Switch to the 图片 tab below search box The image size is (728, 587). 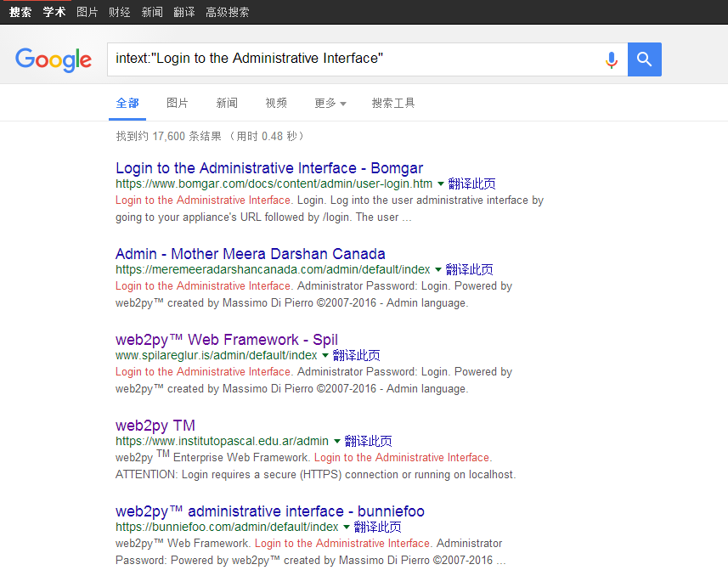pyautogui.click(x=178, y=103)
